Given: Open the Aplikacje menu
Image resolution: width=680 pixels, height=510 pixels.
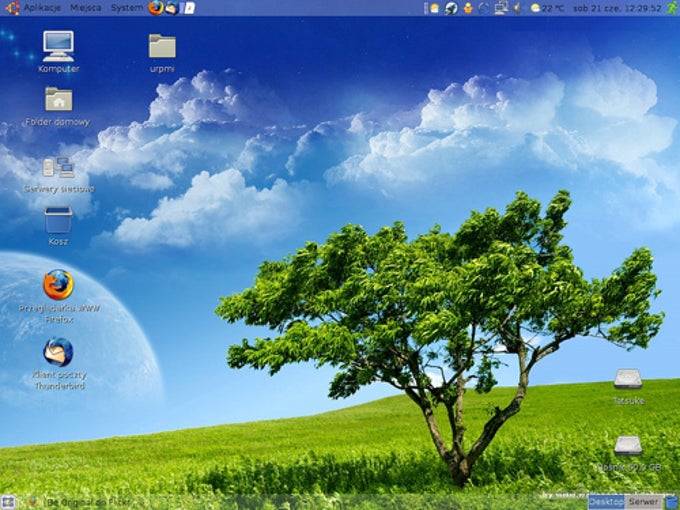Looking at the screenshot, I should [x=42, y=8].
